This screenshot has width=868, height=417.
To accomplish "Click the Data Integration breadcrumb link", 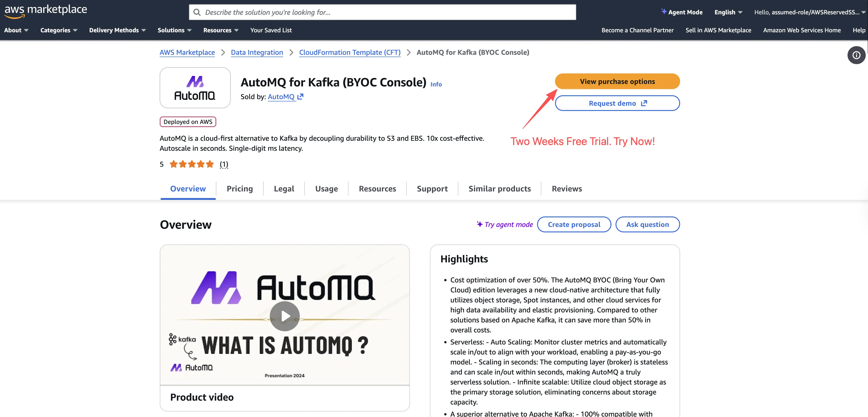I will pos(257,53).
